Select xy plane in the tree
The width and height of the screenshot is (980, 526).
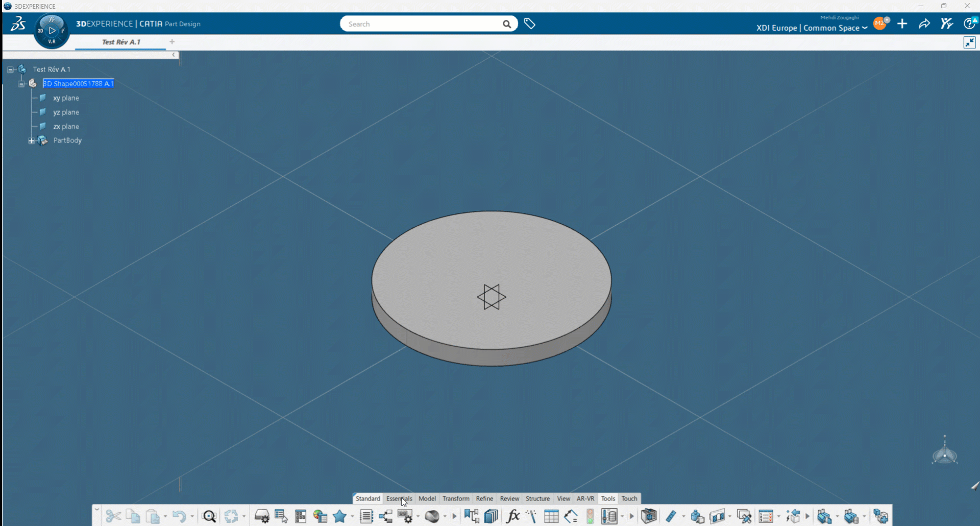tap(66, 98)
